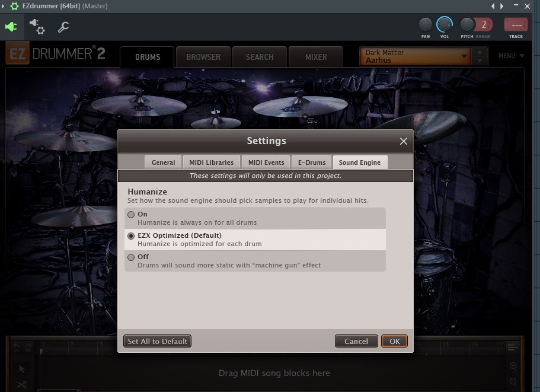Step to previous kit preset using up arrow

coord(480,52)
